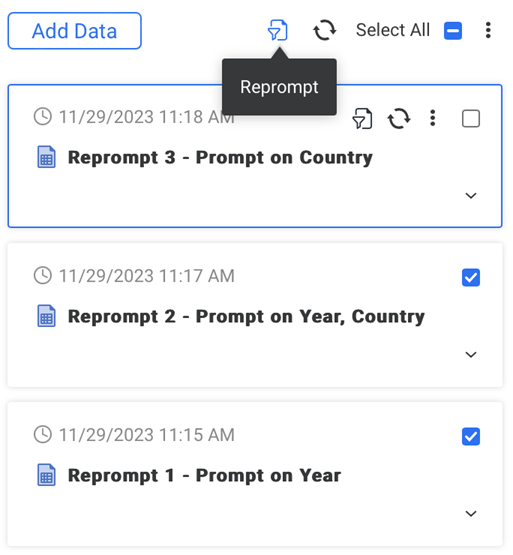This screenshot has width=513, height=555.
Task: Click the Add Data button
Action: coord(74,31)
